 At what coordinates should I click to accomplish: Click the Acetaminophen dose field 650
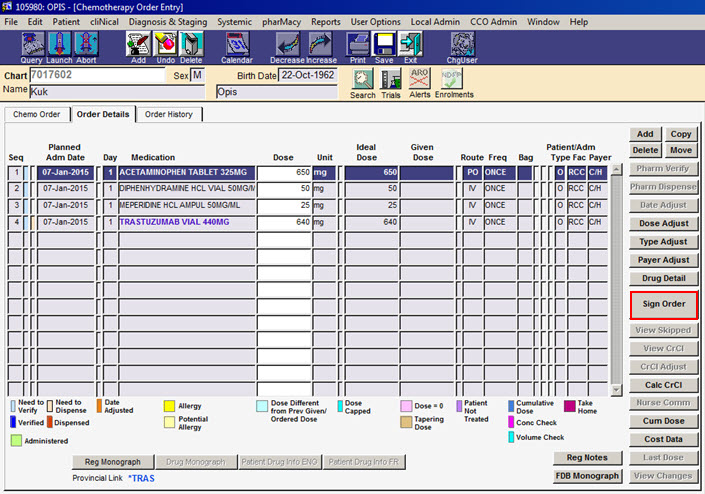coord(284,173)
